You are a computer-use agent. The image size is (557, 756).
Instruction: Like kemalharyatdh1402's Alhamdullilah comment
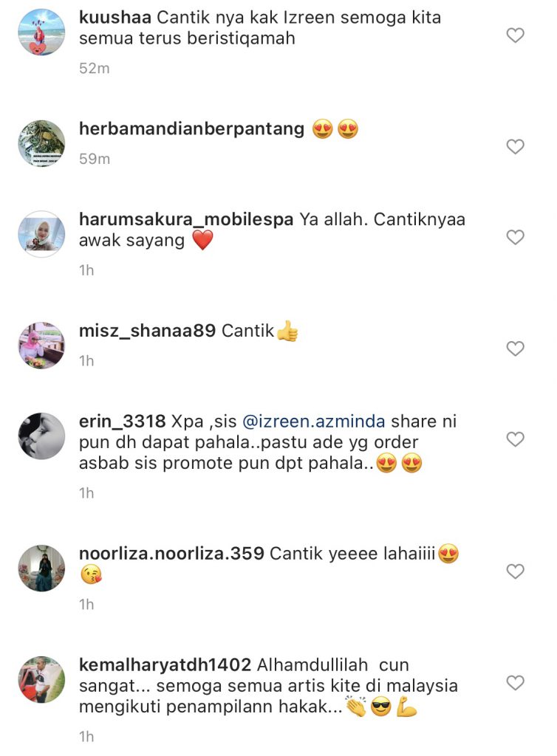point(515,683)
